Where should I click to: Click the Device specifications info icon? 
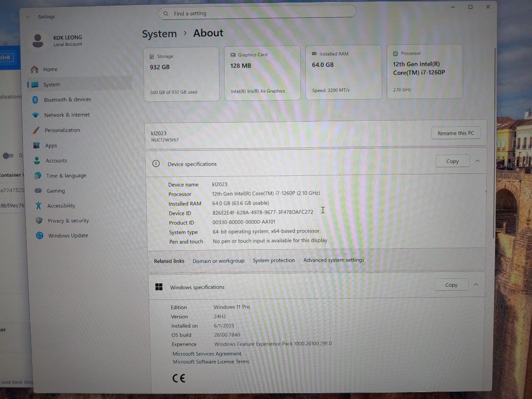[156, 164]
